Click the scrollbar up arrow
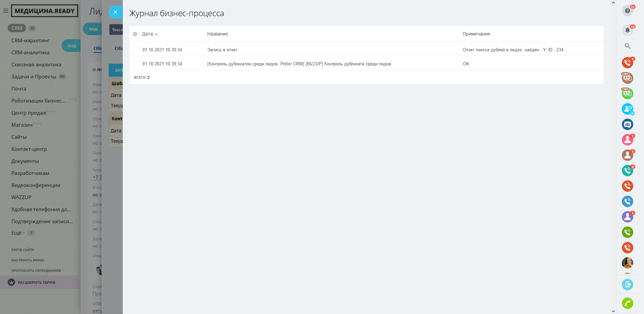 coord(613,3)
